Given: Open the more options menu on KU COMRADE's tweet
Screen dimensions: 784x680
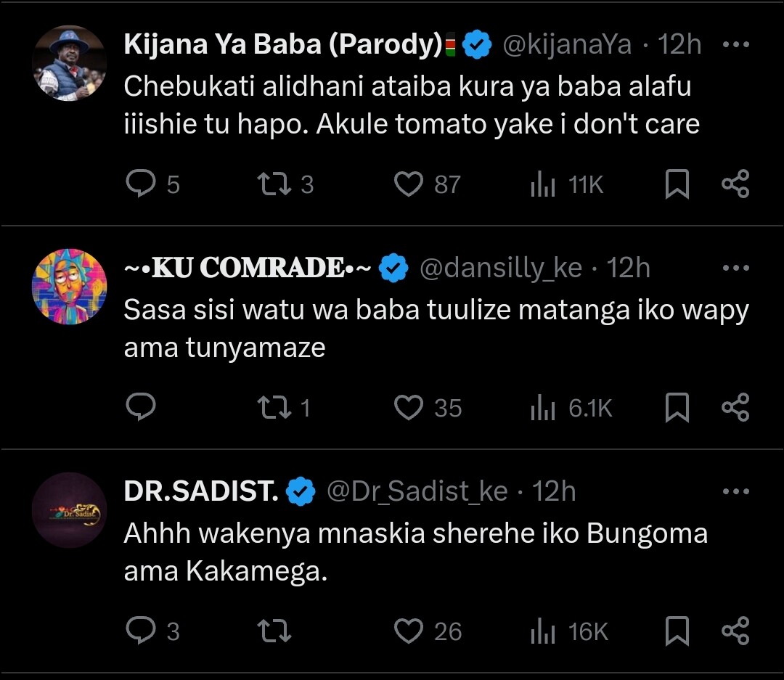Looking at the screenshot, I should [737, 267].
